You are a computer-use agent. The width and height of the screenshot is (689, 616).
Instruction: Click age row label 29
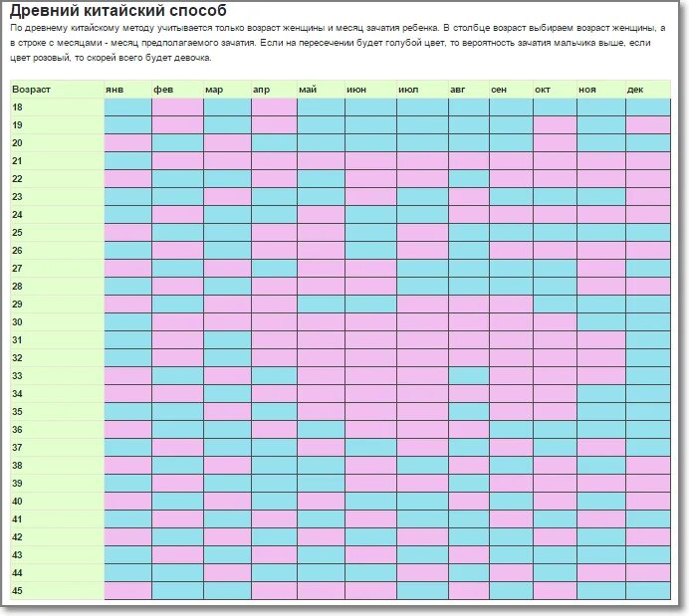(17, 305)
